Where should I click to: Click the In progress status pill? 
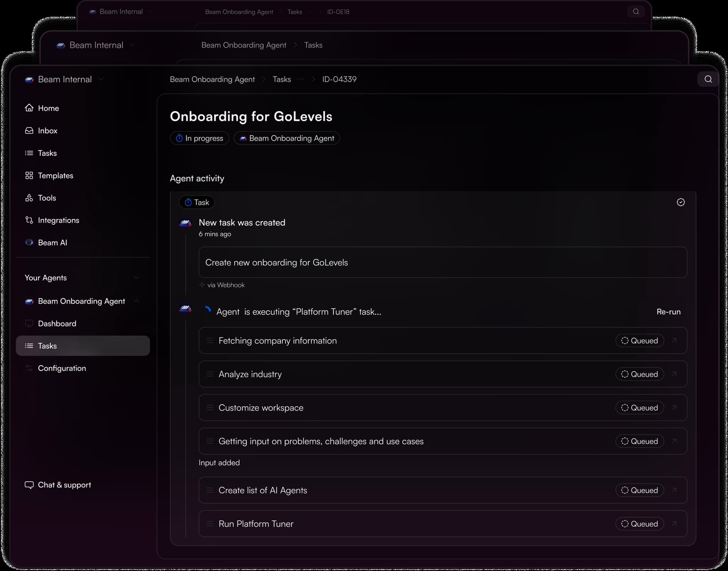tap(199, 138)
